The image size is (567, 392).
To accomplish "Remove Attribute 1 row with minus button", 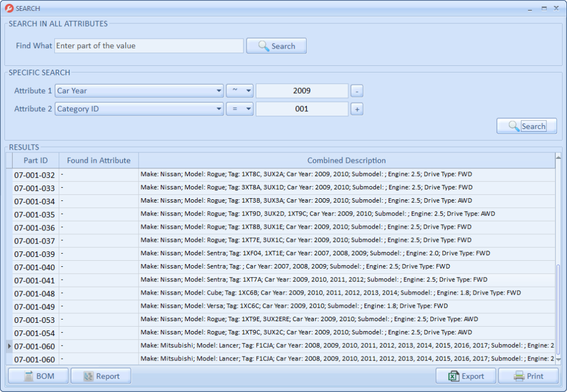I will coord(357,91).
